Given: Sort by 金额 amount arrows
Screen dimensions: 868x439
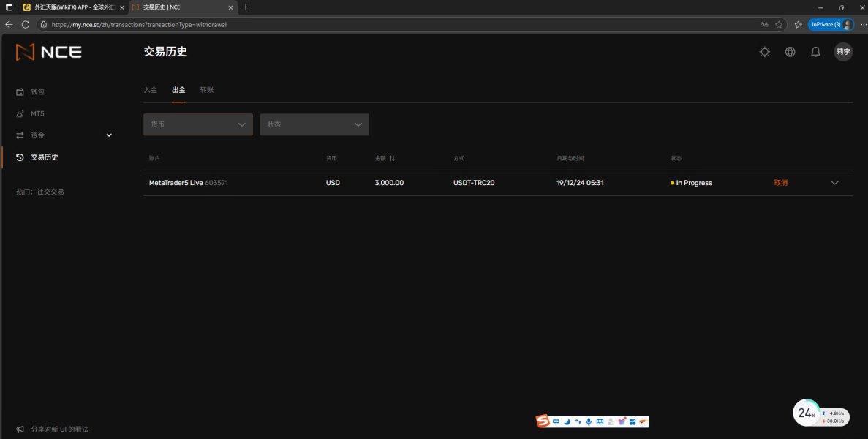Looking at the screenshot, I should point(392,158).
